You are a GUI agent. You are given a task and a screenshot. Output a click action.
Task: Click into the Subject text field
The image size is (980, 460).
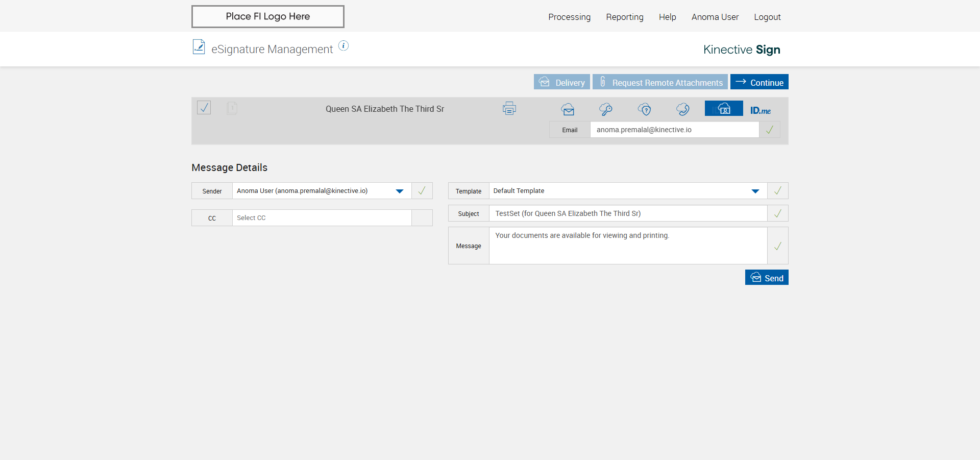[x=628, y=213]
